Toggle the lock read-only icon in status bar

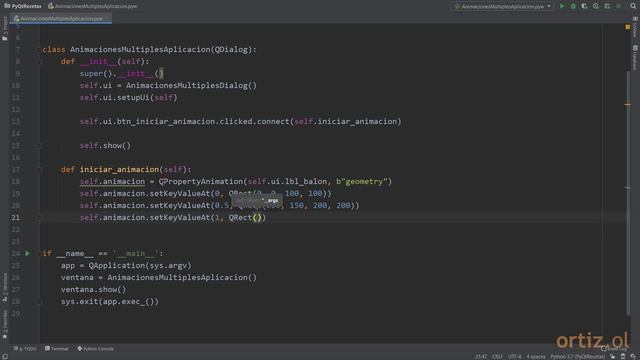(613, 356)
